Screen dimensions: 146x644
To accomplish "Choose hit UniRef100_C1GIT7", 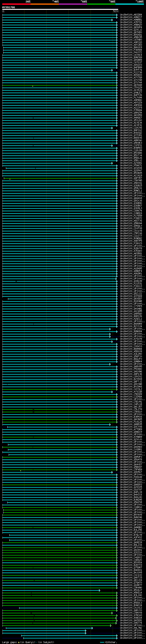I will [x=131, y=236].
